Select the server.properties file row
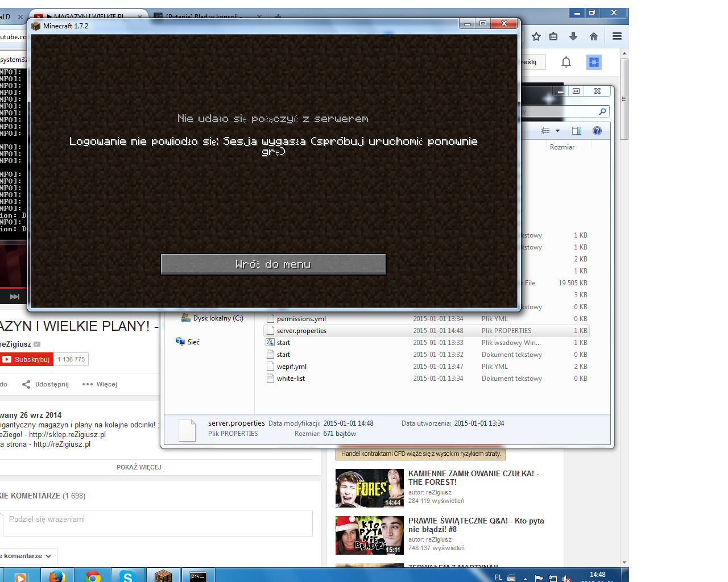The height and width of the screenshot is (582, 728). click(x=427, y=331)
